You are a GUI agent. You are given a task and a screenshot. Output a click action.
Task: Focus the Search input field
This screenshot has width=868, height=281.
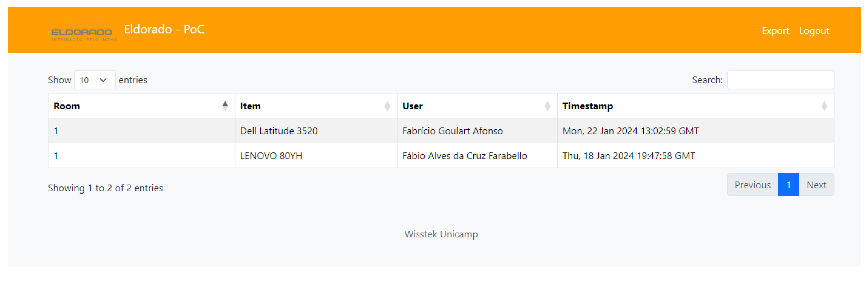[x=780, y=80]
